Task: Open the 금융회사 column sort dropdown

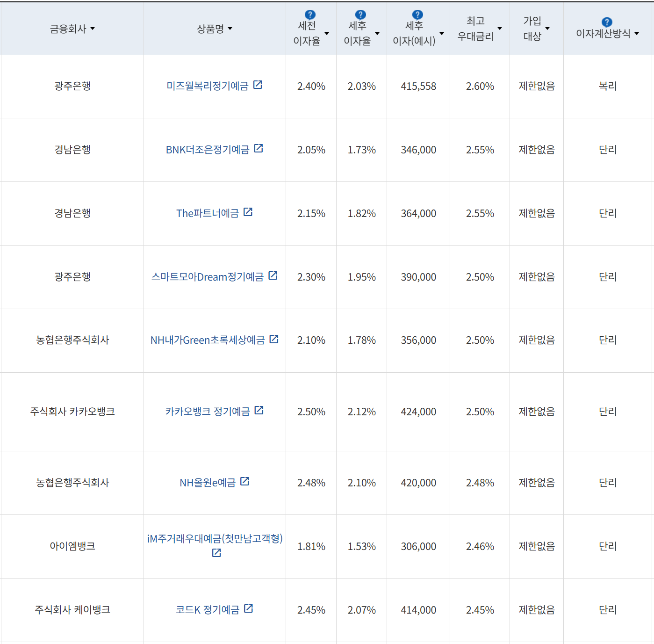Action: [93, 29]
